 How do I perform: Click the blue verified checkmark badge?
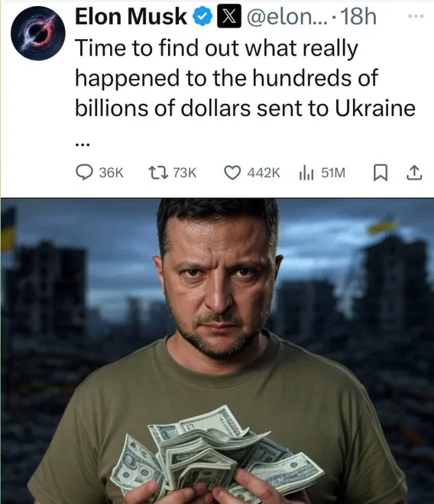coord(202,17)
